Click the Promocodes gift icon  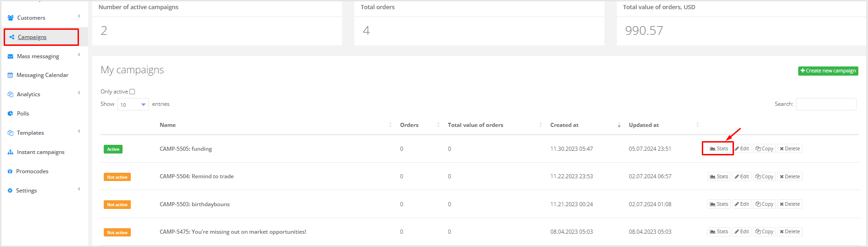[x=10, y=171]
